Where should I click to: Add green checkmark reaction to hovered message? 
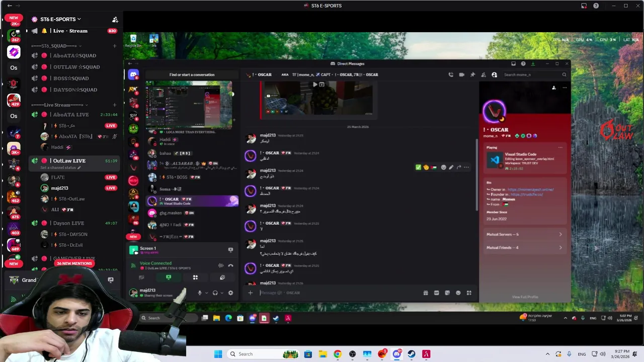418,167
